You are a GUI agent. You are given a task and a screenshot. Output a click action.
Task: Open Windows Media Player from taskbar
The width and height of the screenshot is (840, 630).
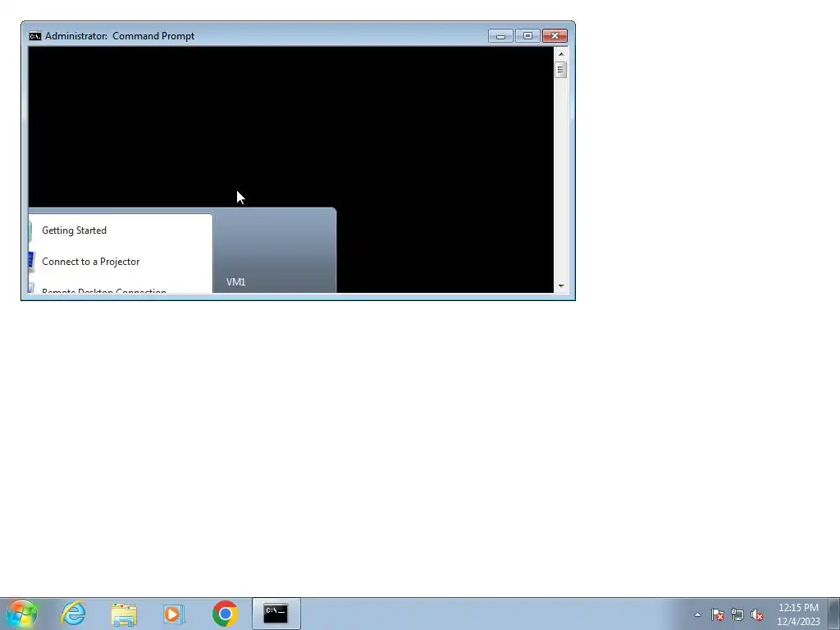point(174,614)
